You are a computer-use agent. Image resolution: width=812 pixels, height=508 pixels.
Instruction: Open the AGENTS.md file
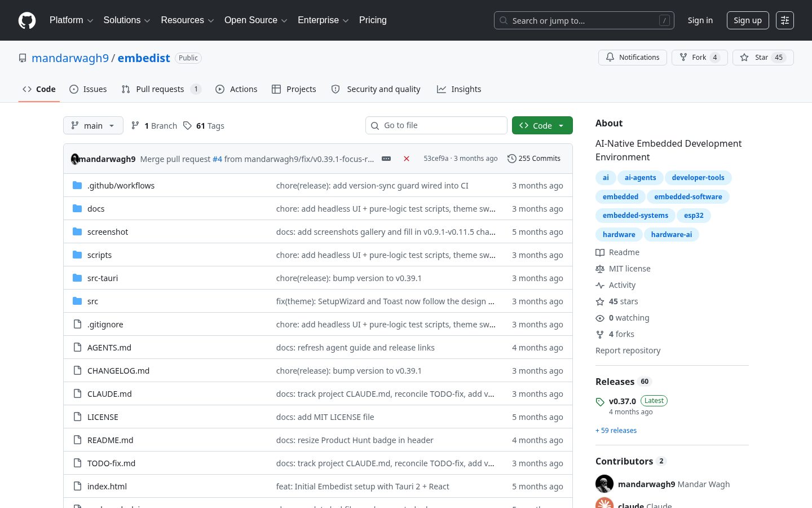click(109, 347)
